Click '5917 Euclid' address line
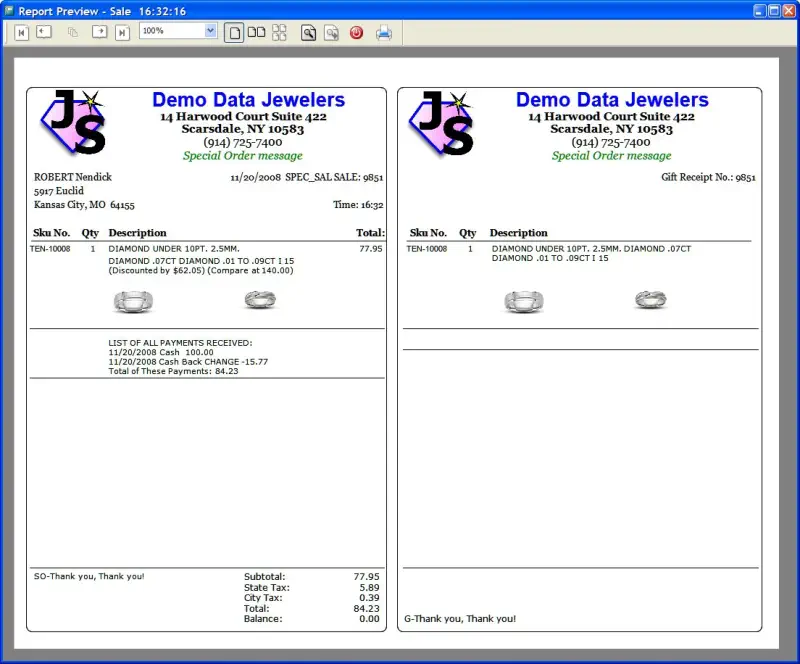Image resolution: width=800 pixels, height=664 pixels. [x=59, y=191]
